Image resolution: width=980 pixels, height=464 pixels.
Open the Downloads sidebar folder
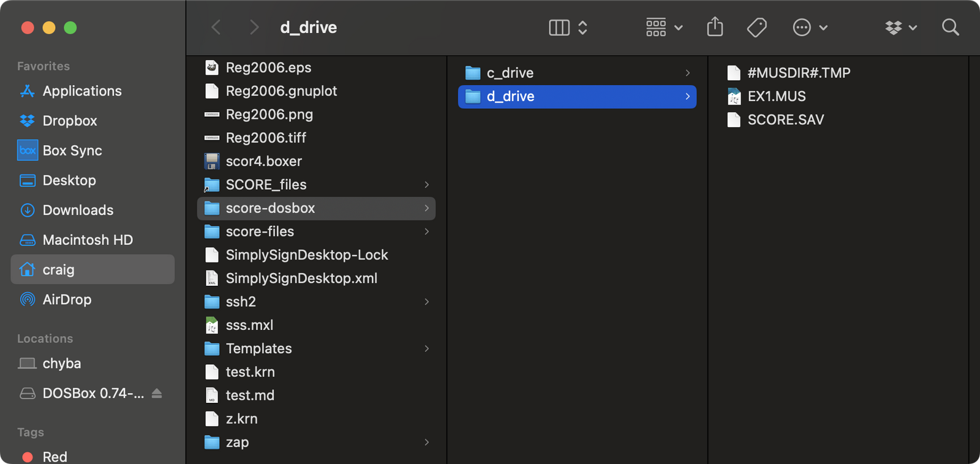coord(78,210)
